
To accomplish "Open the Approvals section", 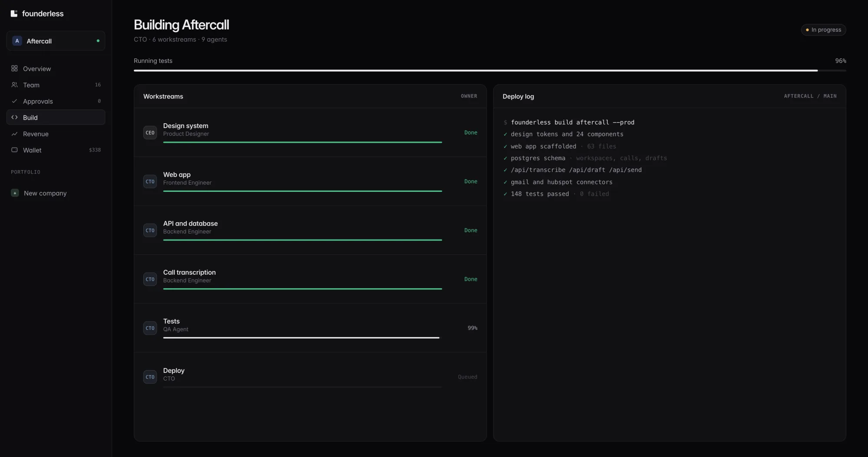I will click(x=56, y=101).
